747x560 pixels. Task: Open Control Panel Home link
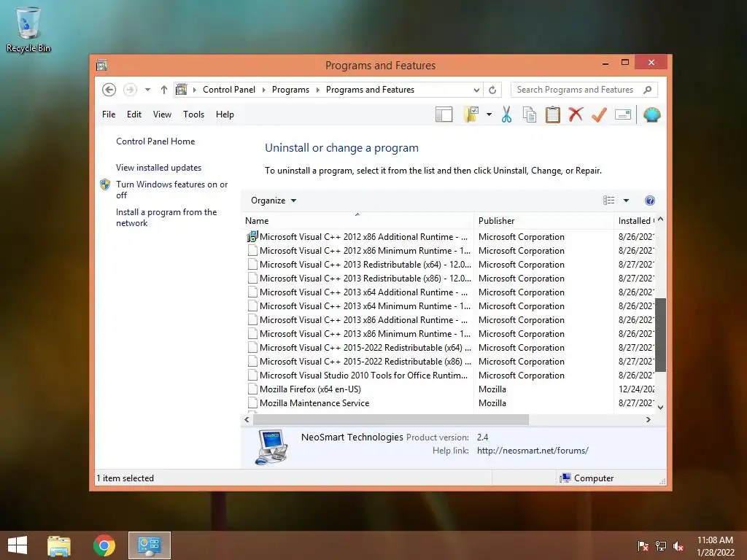(155, 141)
